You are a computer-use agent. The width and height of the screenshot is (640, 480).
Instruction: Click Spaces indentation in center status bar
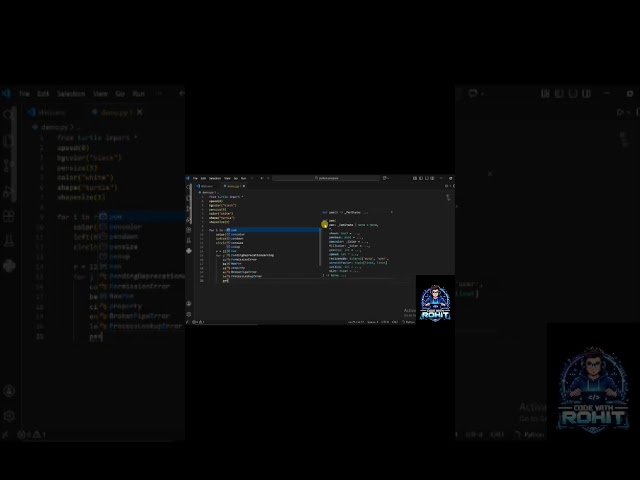(x=372, y=322)
